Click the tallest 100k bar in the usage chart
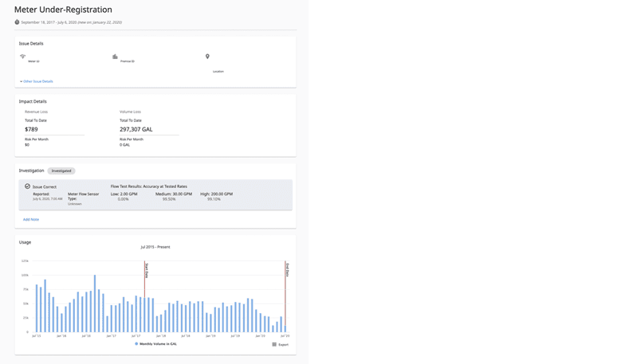 95,303
